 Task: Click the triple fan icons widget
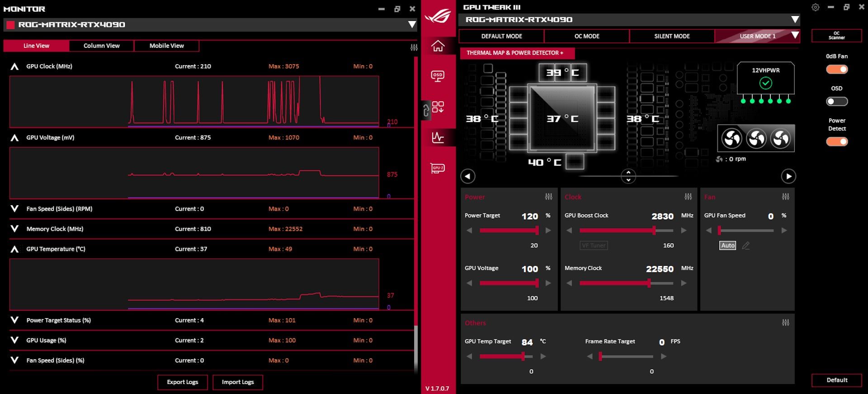[x=756, y=138]
